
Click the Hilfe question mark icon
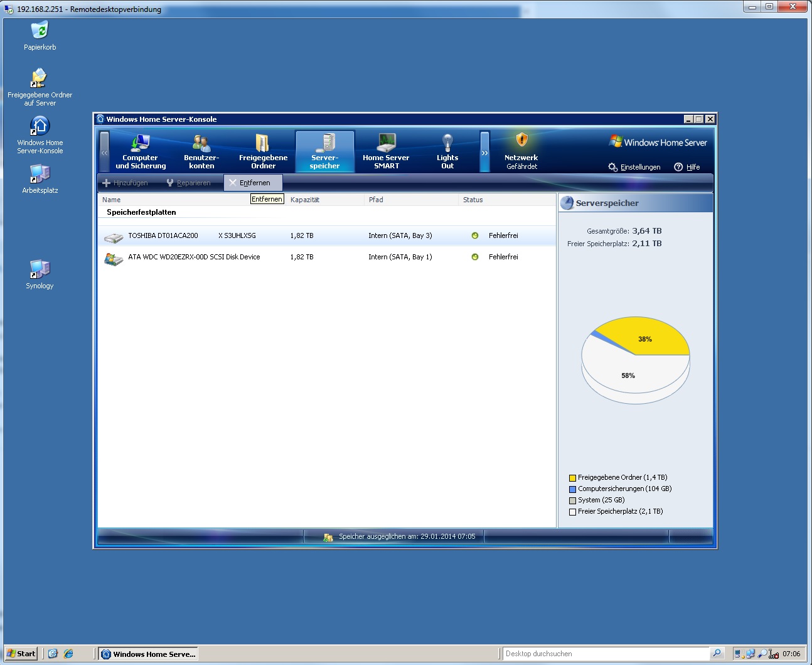(x=678, y=167)
